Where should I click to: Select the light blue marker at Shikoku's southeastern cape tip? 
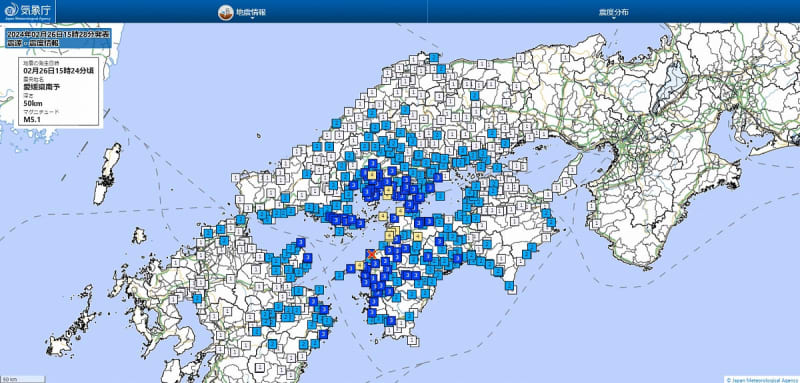[x=509, y=286]
